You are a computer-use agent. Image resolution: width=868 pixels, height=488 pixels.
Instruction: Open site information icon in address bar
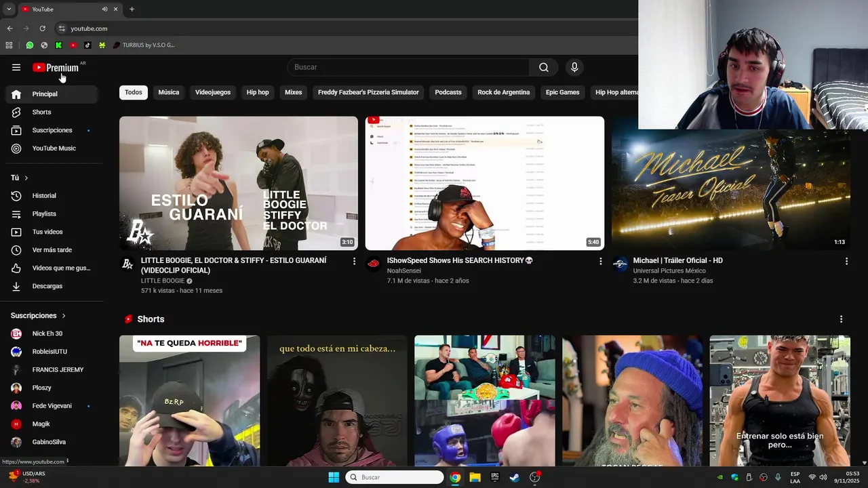pyautogui.click(x=62, y=28)
